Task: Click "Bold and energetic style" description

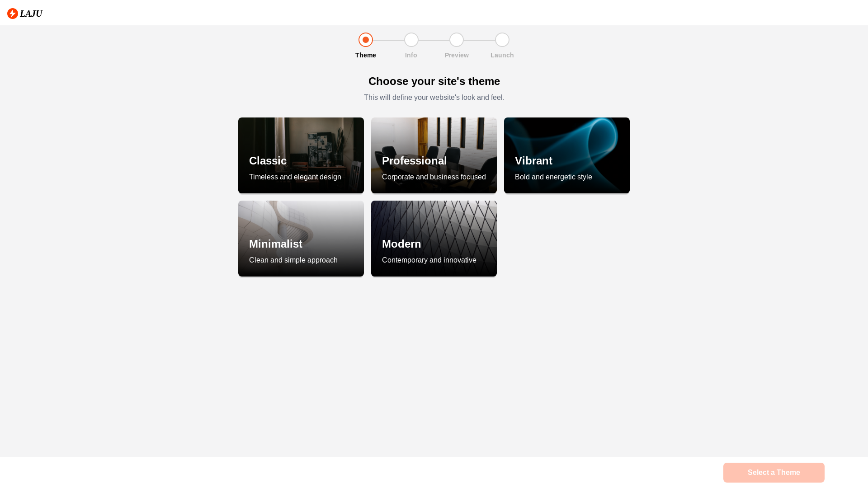Action: tap(553, 177)
